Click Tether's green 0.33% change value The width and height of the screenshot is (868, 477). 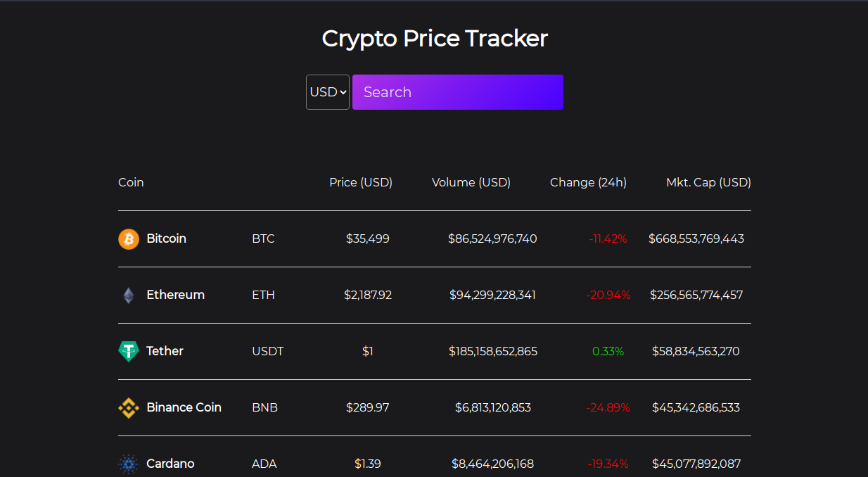608,351
